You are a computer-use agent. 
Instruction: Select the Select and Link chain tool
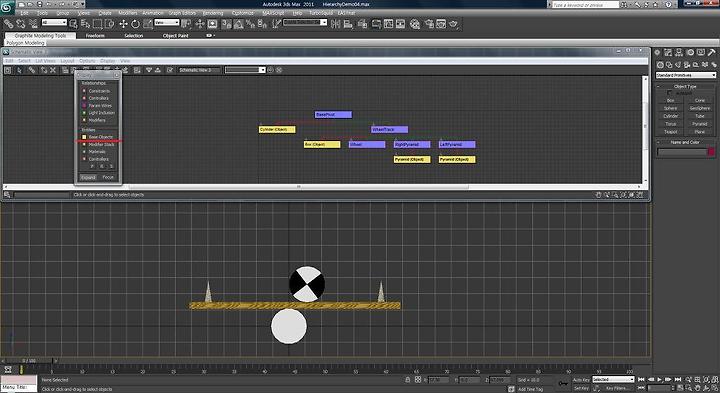[x=9, y=24]
